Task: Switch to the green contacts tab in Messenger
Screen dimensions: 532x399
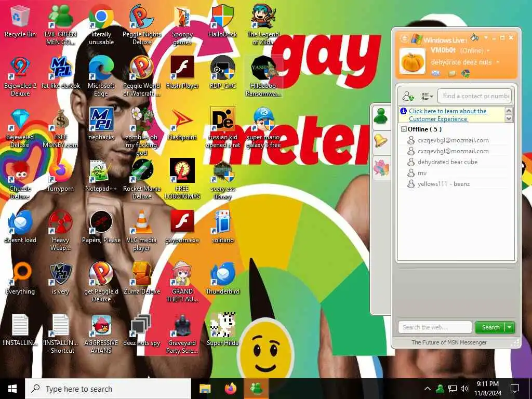Action: (x=381, y=116)
